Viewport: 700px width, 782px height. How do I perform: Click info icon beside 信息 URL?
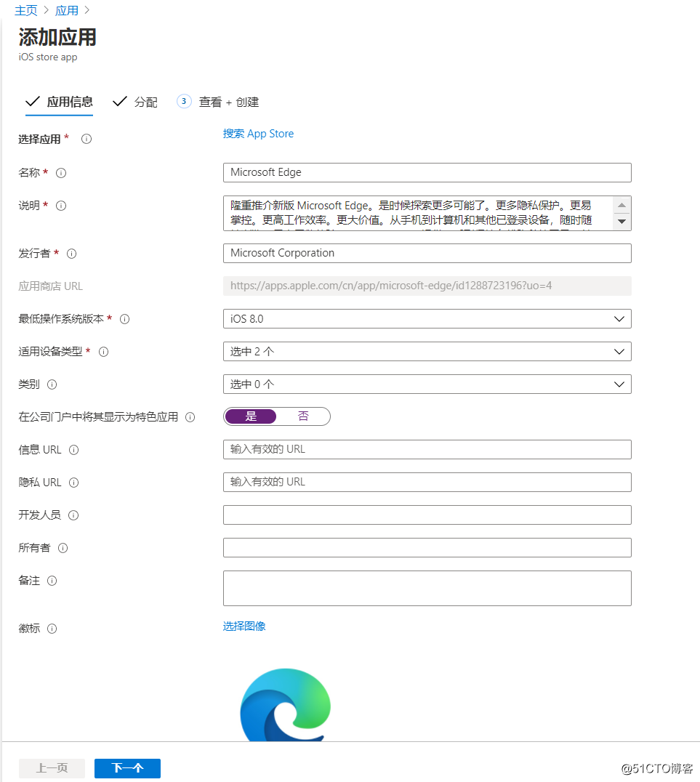point(74,450)
